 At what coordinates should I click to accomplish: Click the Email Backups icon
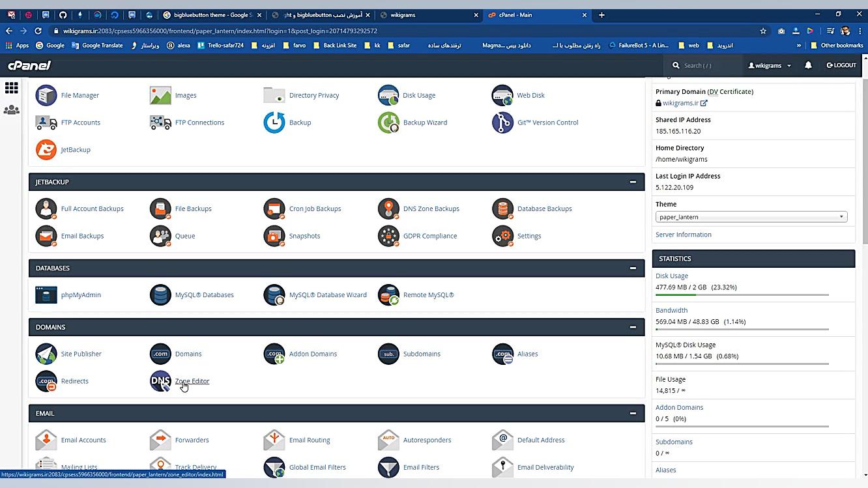pos(46,236)
